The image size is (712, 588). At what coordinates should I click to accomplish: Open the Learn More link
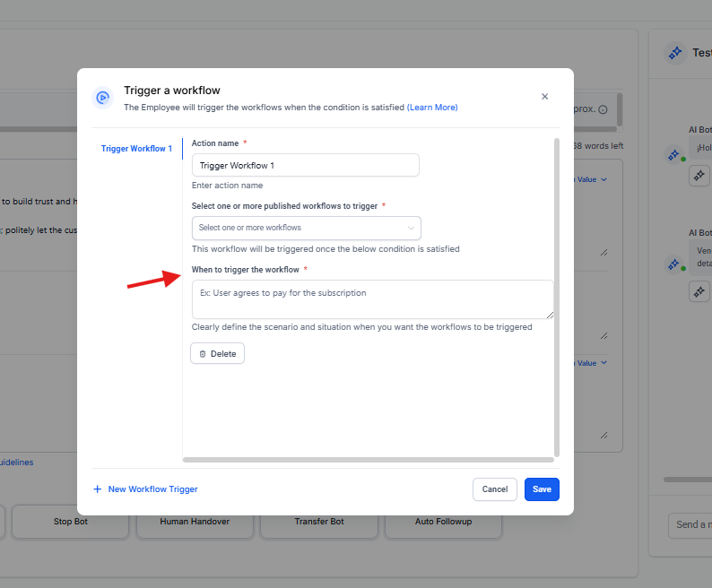[432, 108]
